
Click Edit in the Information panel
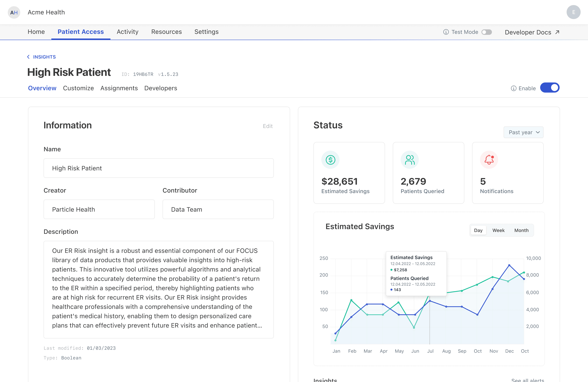[268, 126]
